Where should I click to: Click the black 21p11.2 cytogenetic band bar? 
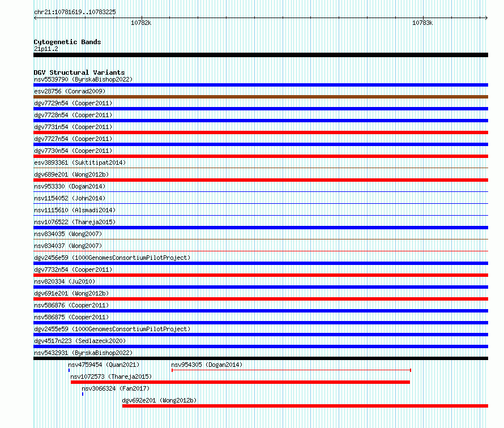point(260,55)
